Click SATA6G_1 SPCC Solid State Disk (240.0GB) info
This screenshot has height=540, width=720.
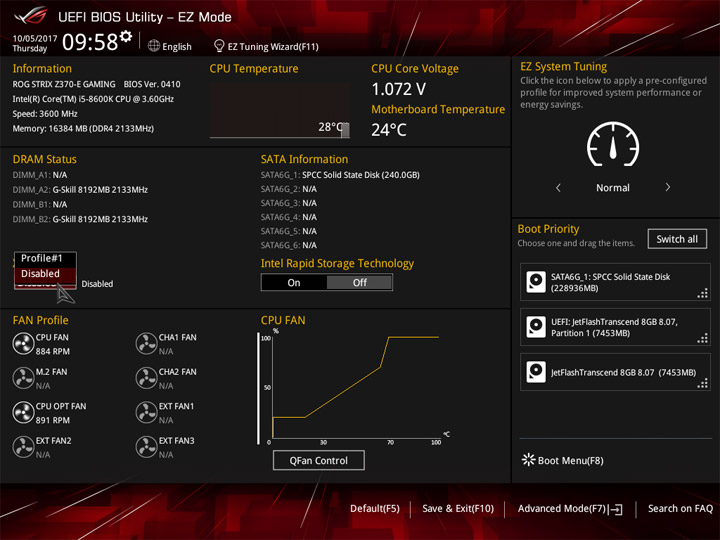coord(340,175)
